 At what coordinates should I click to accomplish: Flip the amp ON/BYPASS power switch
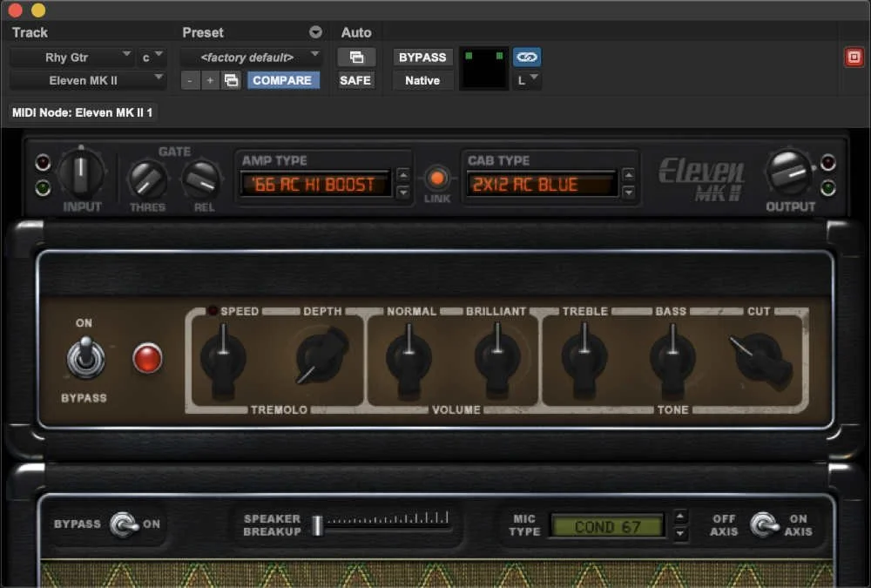[84, 357]
